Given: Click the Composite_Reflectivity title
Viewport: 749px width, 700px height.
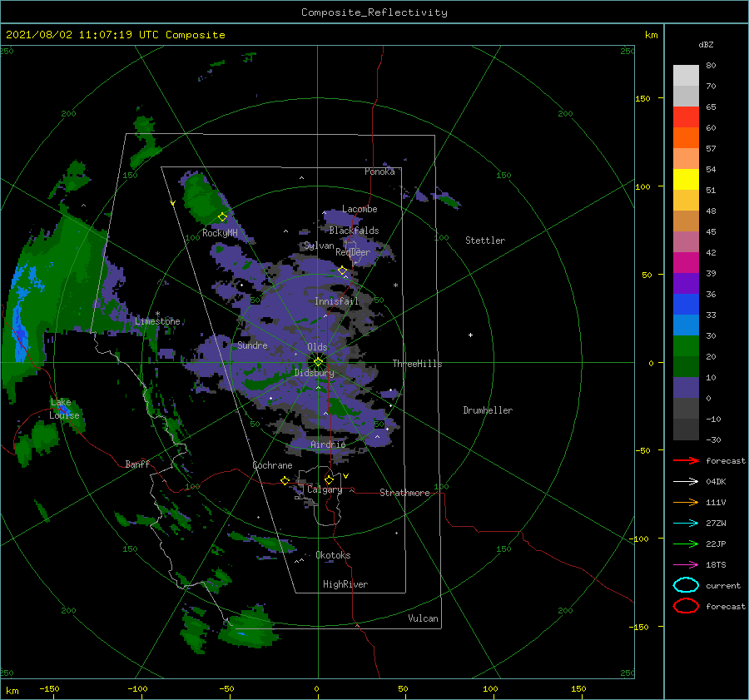Looking at the screenshot, I should [374, 12].
